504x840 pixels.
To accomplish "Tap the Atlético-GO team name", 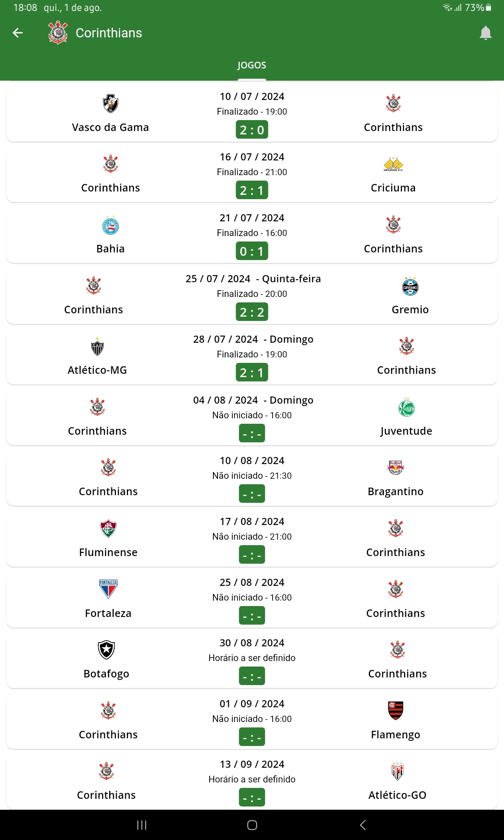I will click(x=397, y=795).
